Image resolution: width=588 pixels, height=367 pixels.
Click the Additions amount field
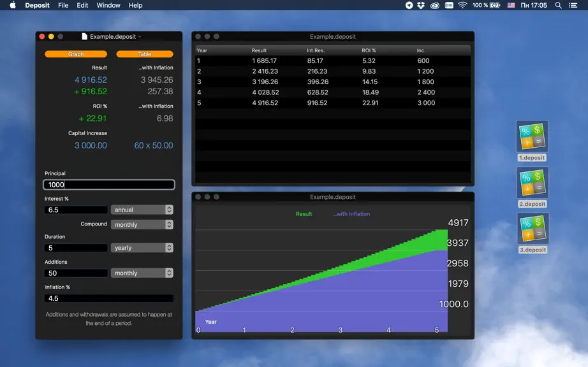(x=76, y=273)
